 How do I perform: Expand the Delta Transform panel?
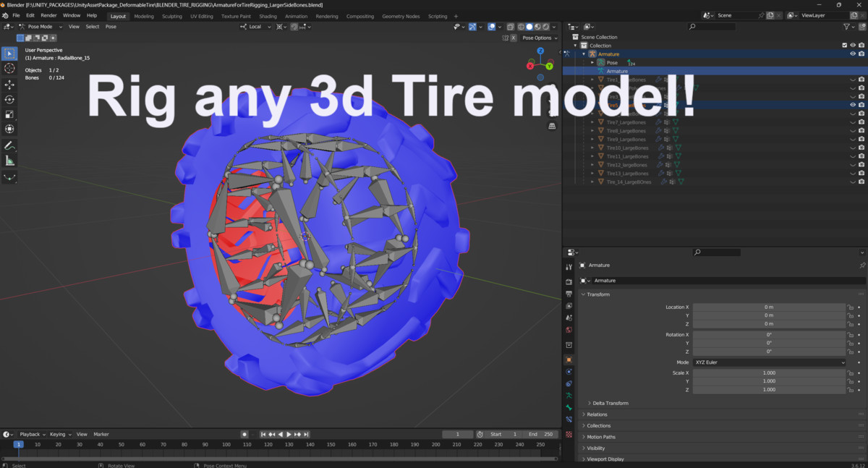coord(610,403)
